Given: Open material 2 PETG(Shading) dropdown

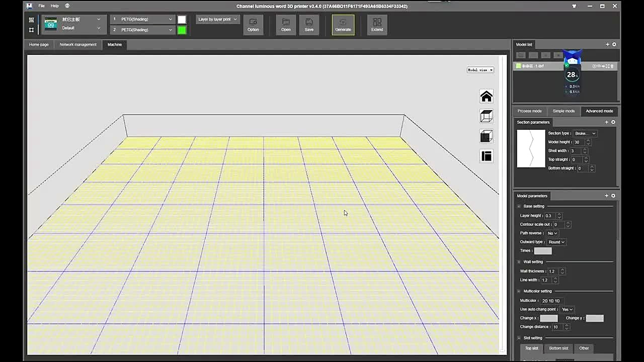Looking at the screenshot, I should pos(142,30).
